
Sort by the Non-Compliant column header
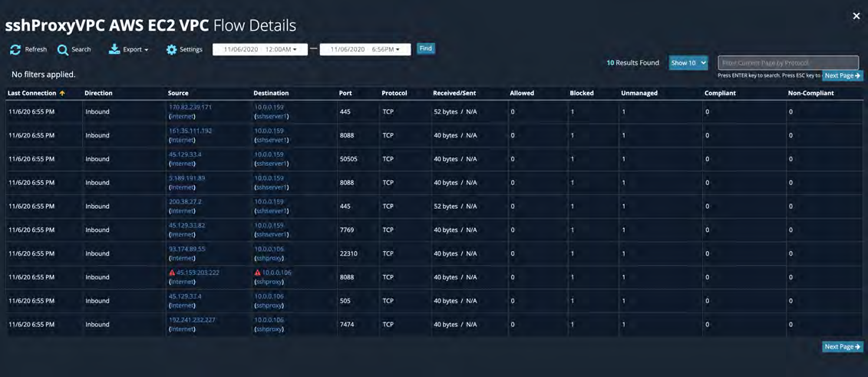click(810, 93)
